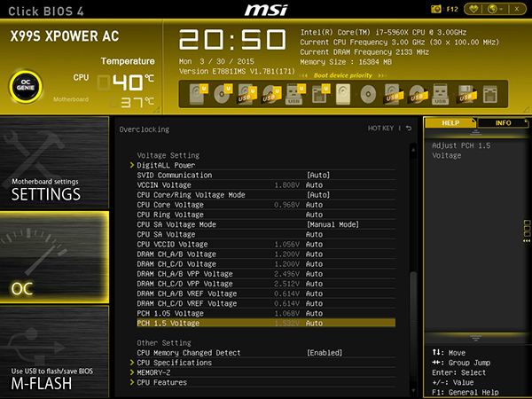Select legacy USB hard disk boot icon
Viewport: 532px width, 399px height.
393,94
